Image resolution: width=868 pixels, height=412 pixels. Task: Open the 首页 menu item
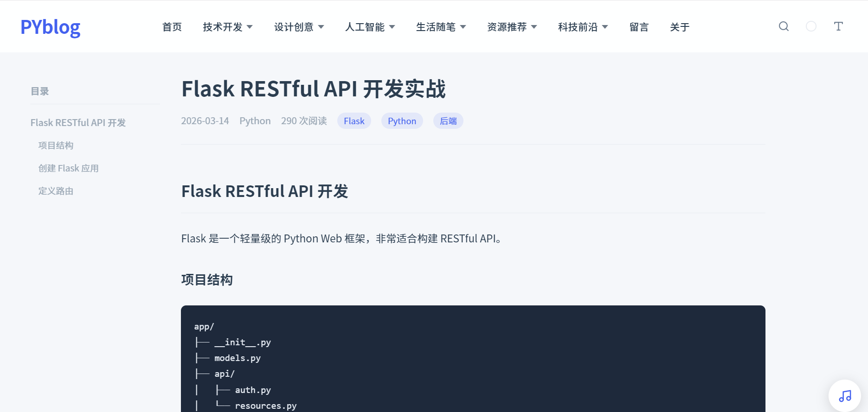(172, 27)
